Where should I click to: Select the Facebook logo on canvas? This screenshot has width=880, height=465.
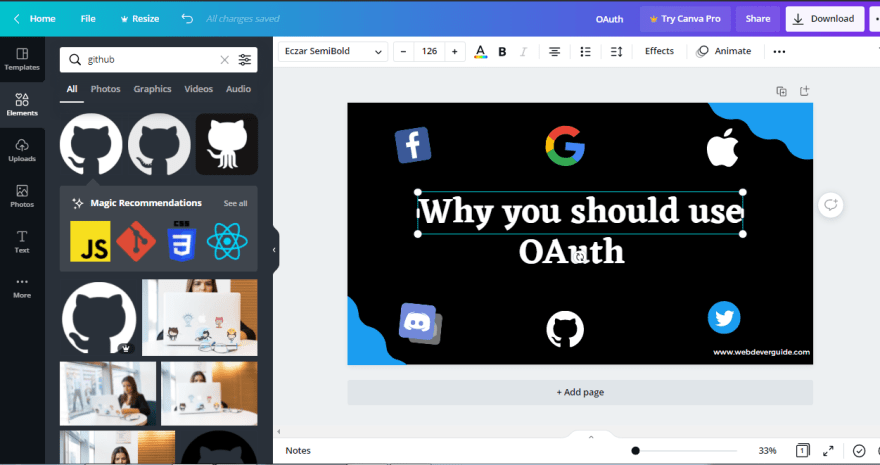413,145
